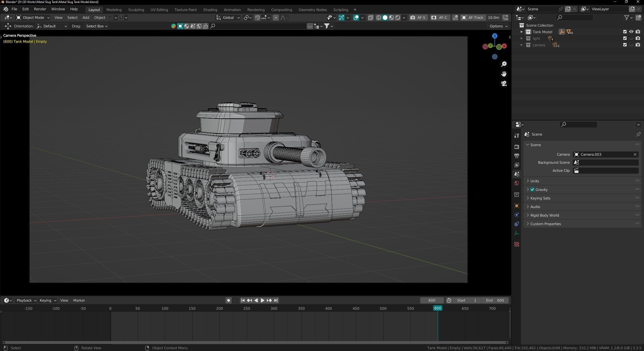
Task: Open the timeline Marker menu
Action: click(x=79, y=300)
